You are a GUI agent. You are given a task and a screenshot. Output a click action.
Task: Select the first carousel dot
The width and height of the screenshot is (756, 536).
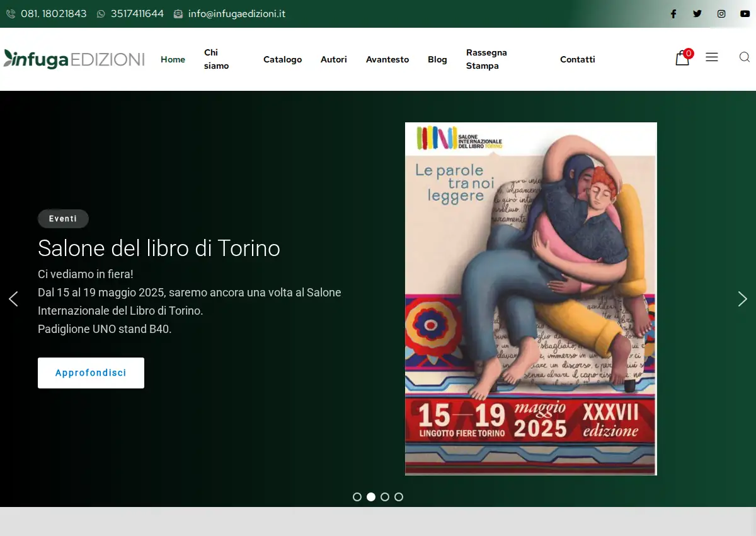click(x=357, y=497)
